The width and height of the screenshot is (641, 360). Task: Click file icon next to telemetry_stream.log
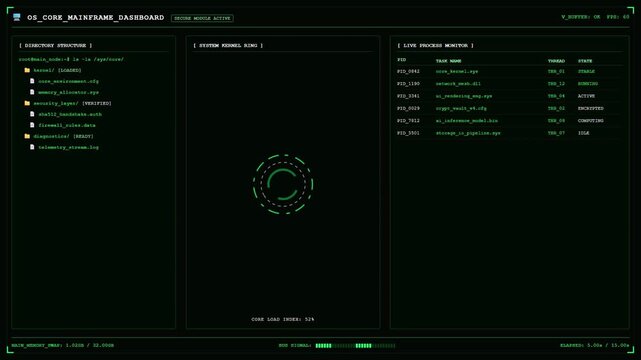32,147
